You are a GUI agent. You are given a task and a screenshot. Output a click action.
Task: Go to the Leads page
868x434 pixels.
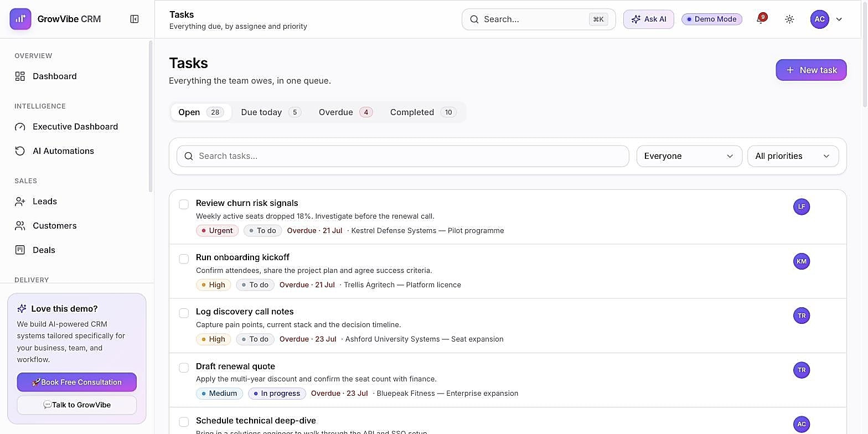coord(76,201)
